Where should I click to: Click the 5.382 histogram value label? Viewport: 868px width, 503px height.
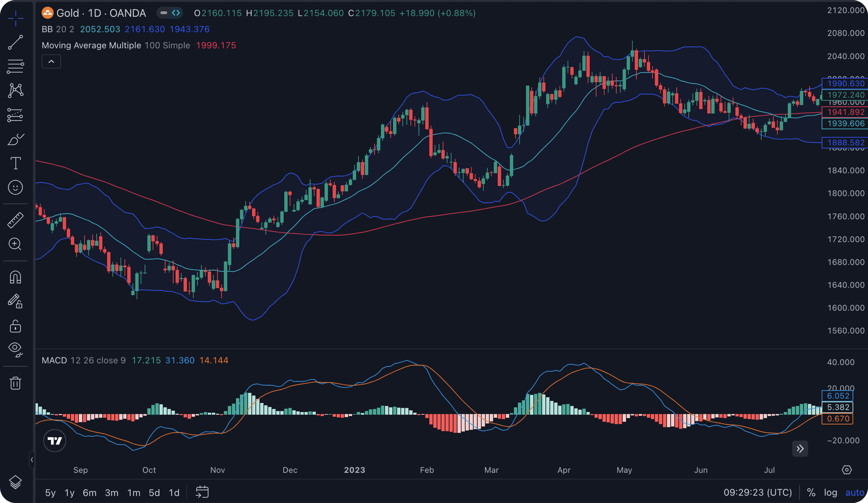tap(838, 407)
